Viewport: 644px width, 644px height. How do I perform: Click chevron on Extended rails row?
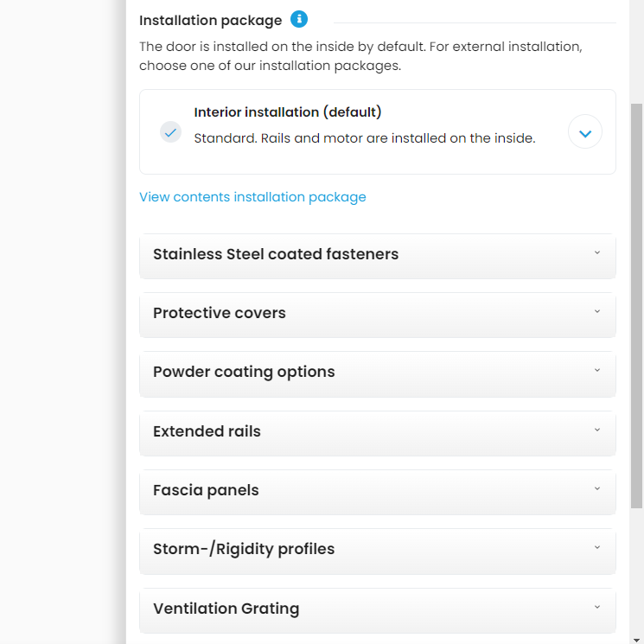[597, 430]
